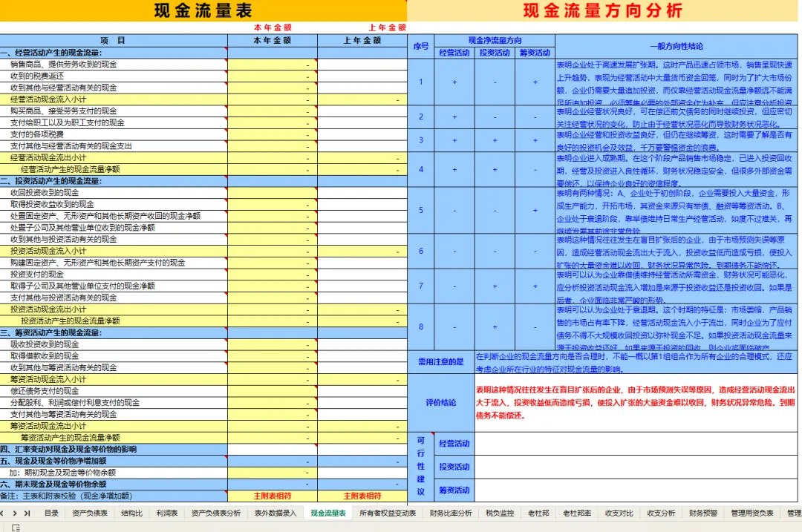The height and width of the screenshot is (532, 802).
Task: Click the 现金净流量方向 header cell
Action: 495,40
